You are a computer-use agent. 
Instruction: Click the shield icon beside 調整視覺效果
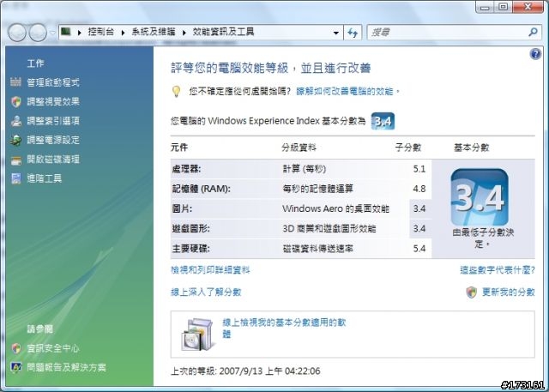pos(16,102)
